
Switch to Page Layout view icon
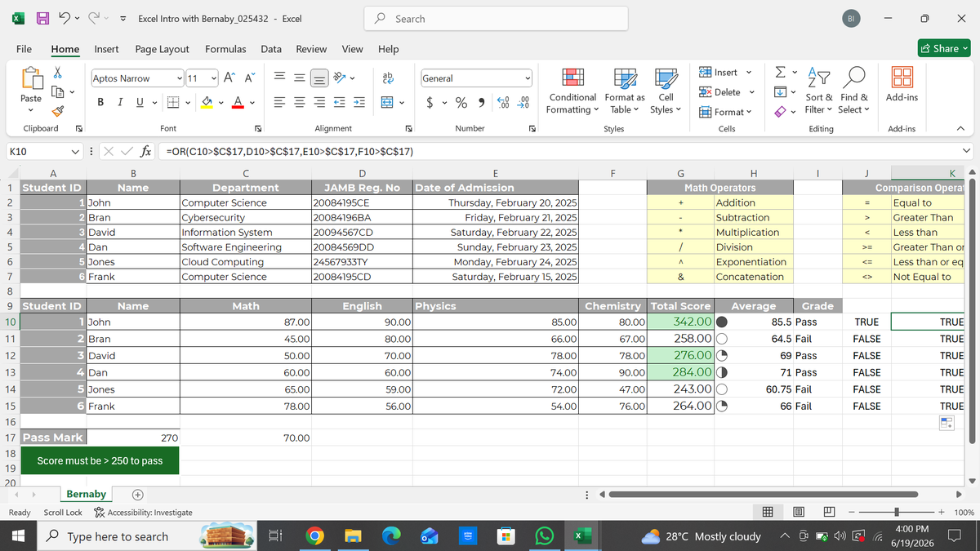(799, 513)
